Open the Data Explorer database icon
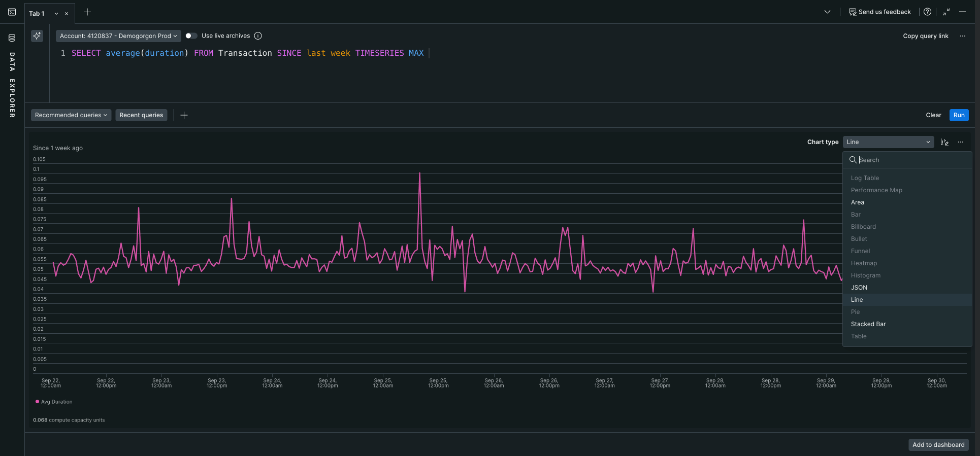Viewport: 980px width, 456px height. click(12, 38)
